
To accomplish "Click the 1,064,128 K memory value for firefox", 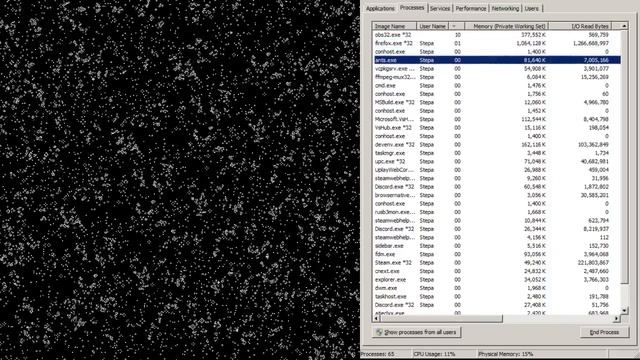I will tap(531, 43).
